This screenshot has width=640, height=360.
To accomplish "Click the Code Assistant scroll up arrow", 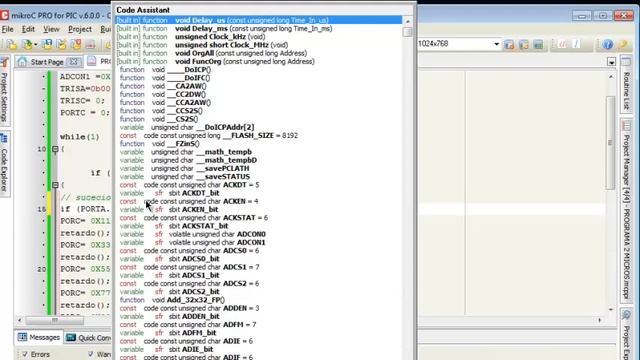I will coord(407,20).
